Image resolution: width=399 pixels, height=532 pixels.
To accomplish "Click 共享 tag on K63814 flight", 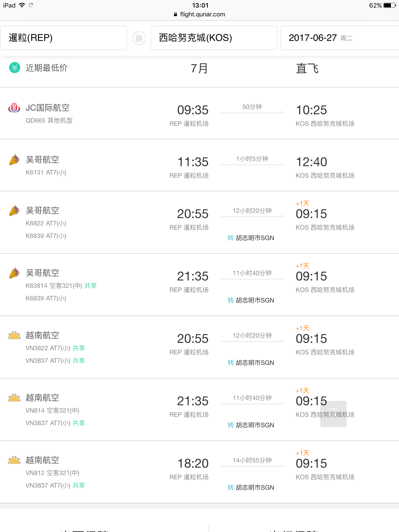I will [90, 286].
